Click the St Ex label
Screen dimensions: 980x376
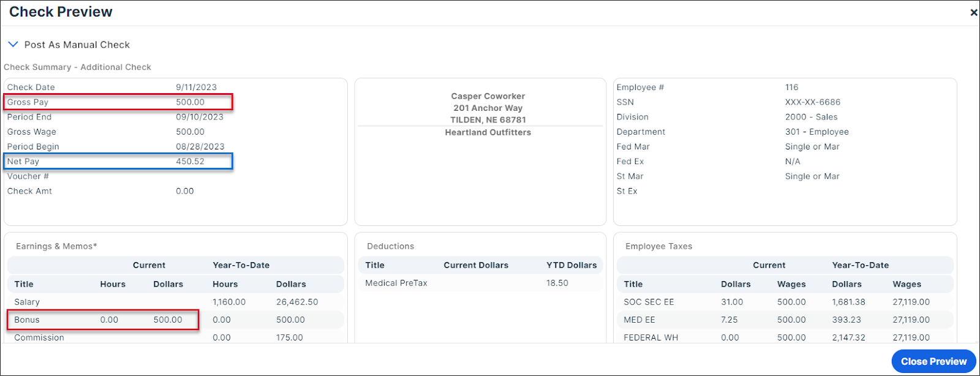(627, 191)
